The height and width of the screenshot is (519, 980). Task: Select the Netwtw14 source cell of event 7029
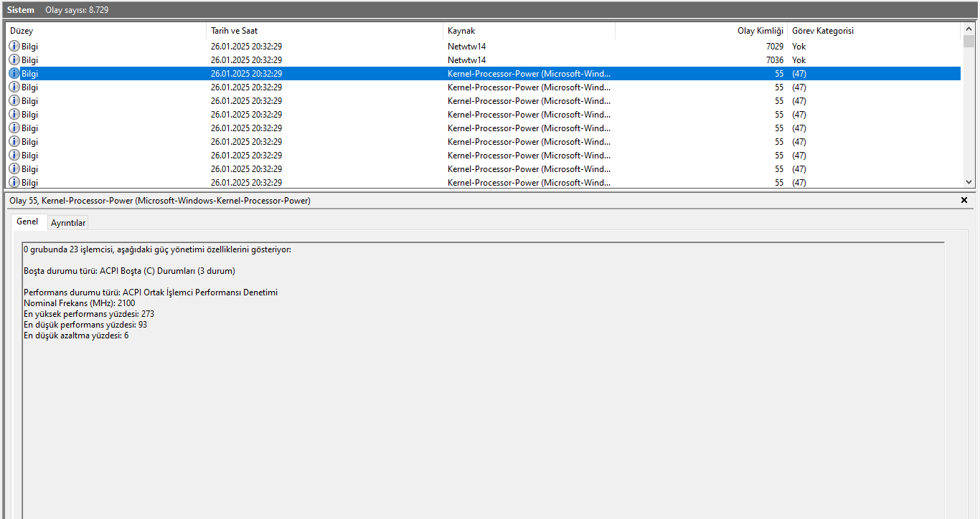pyautogui.click(x=466, y=47)
